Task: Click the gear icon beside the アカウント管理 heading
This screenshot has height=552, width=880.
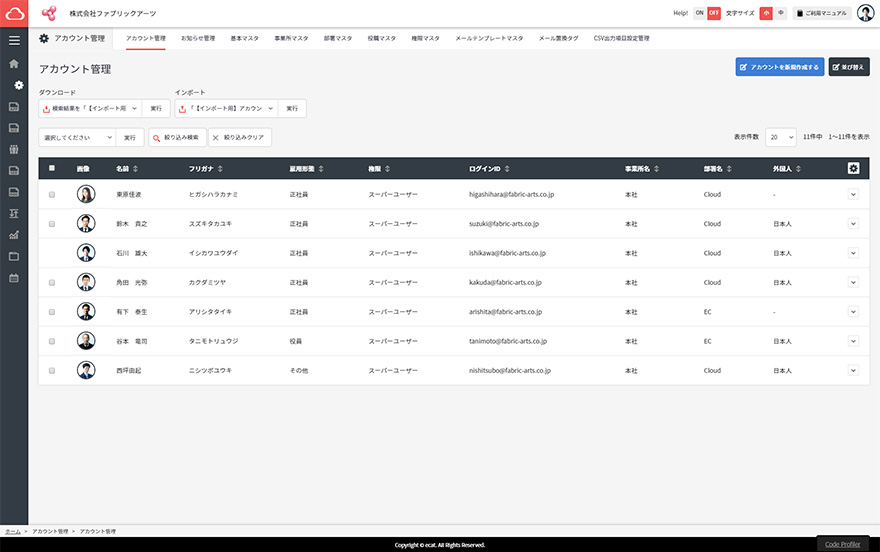Action: point(44,38)
